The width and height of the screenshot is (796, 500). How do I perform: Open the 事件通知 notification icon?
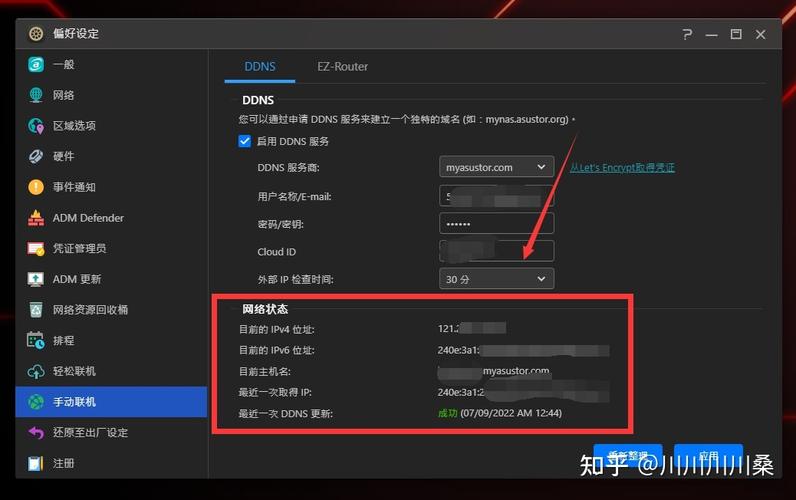tap(36, 187)
